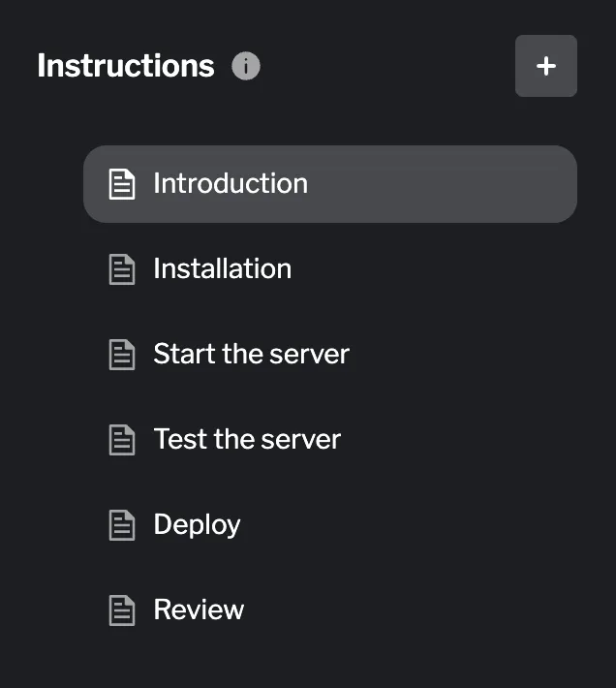The width and height of the screenshot is (616, 688).
Task: Click the Instructions heading text
Action: pos(125,66)
